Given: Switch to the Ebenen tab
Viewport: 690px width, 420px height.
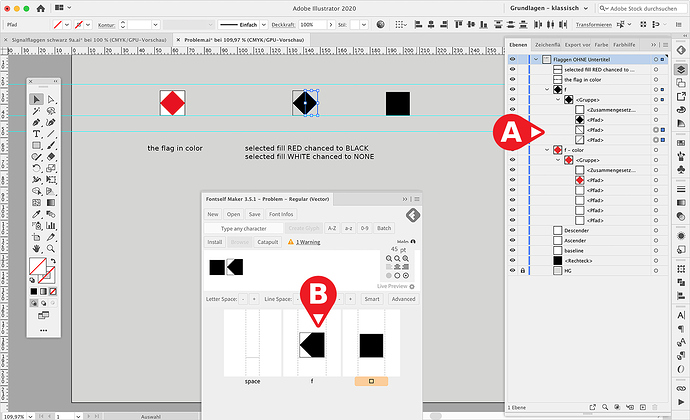Looking at the screenshot, I should (518, 44).
